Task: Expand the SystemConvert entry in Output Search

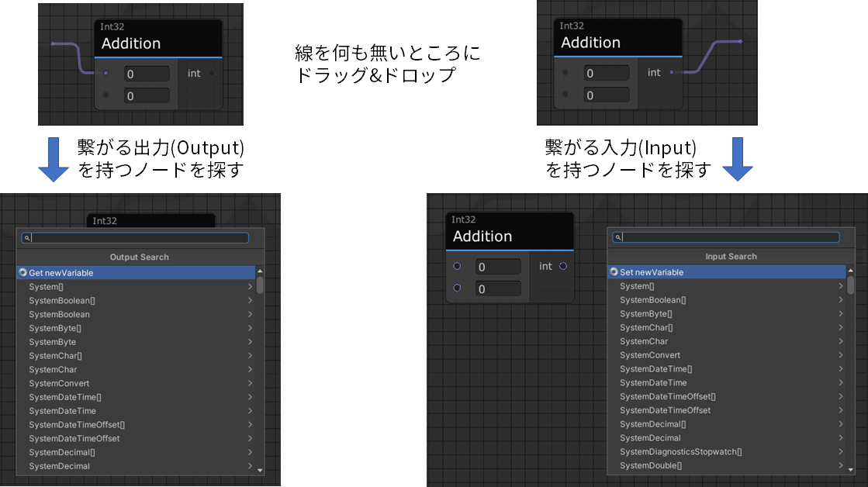Action: click(251, 383)
